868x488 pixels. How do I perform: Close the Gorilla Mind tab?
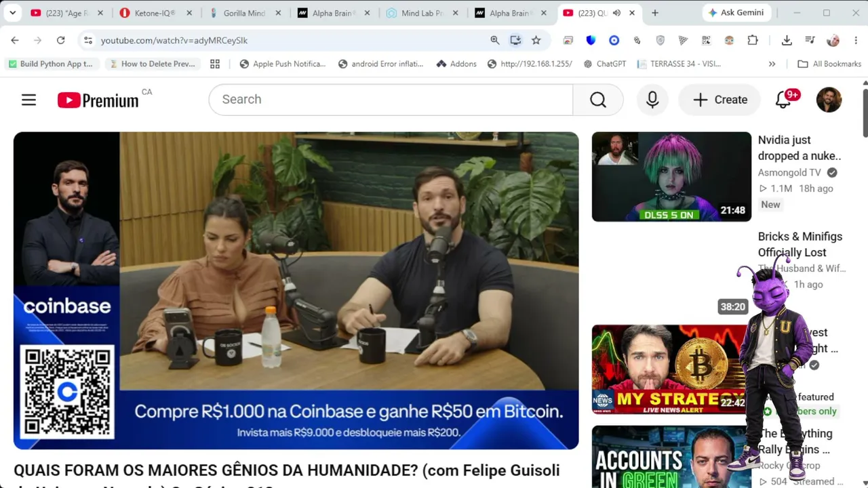278,13
